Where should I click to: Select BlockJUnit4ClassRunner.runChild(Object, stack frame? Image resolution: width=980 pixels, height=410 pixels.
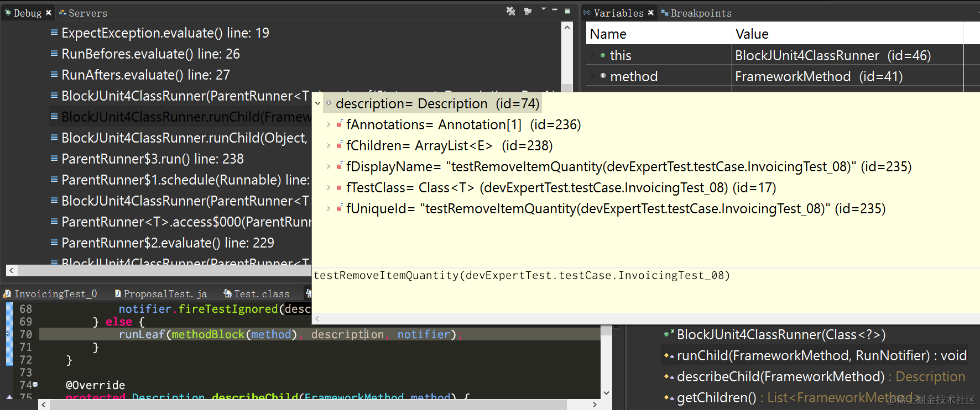tap(184, 138)
